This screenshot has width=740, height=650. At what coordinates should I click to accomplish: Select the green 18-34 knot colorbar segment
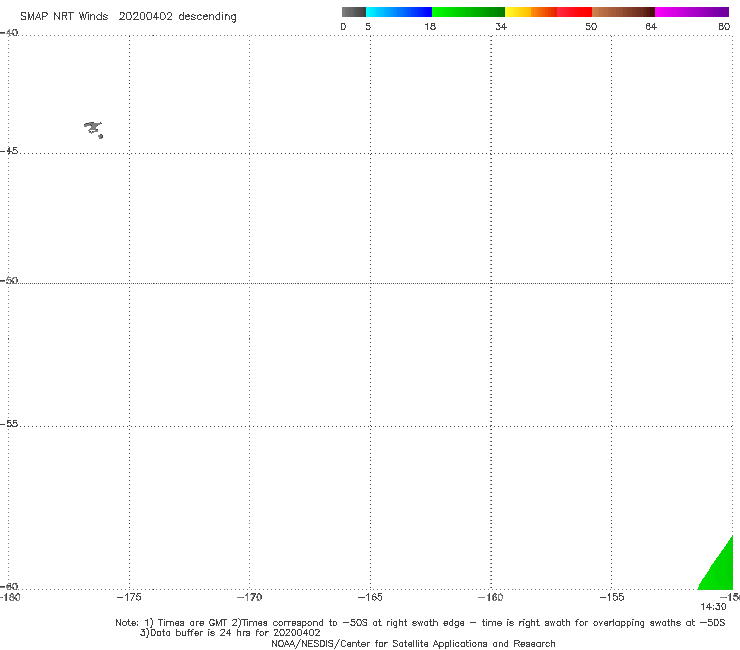pos(468,12)
